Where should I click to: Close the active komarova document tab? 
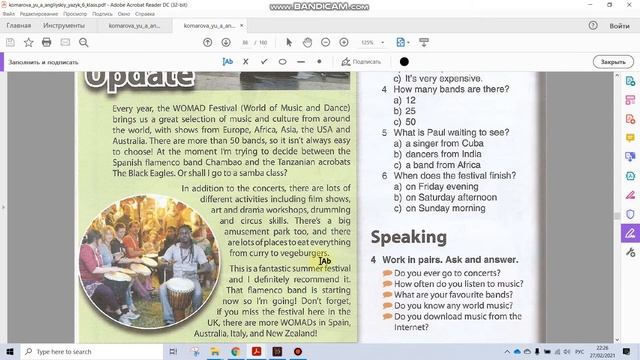click(242, 26)
